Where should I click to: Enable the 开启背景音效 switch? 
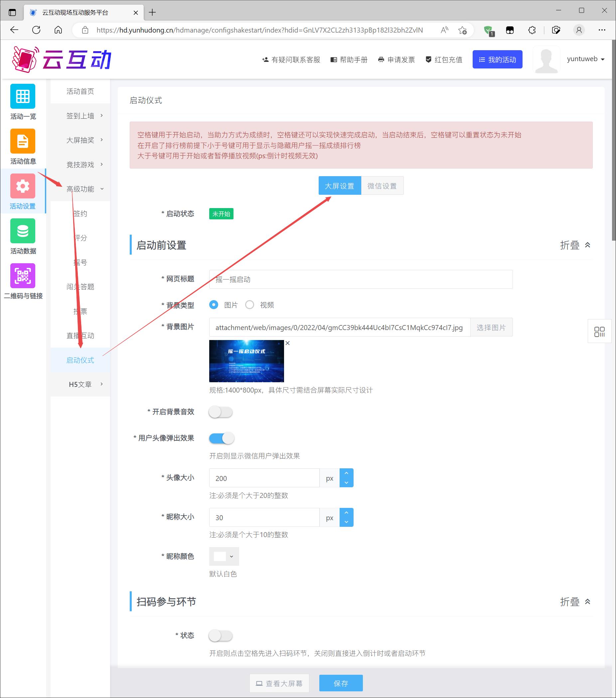(x=221, y=412)
